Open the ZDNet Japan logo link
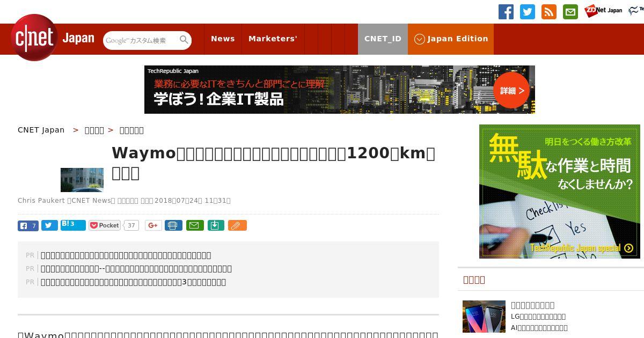The image size is (644, 338). tap(603, 11)
